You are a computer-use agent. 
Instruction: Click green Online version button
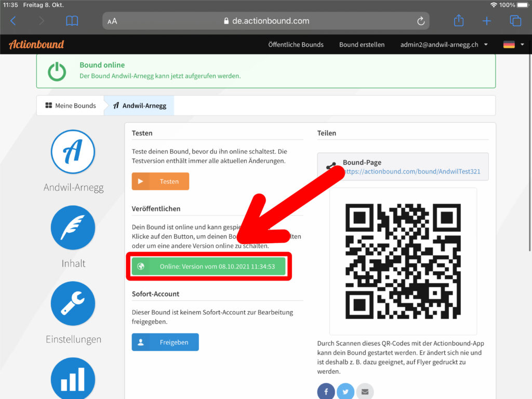tap(209, 267)
